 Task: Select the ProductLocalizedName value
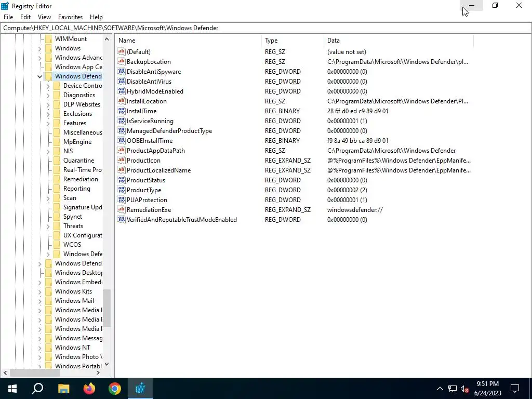coord(158,170)
